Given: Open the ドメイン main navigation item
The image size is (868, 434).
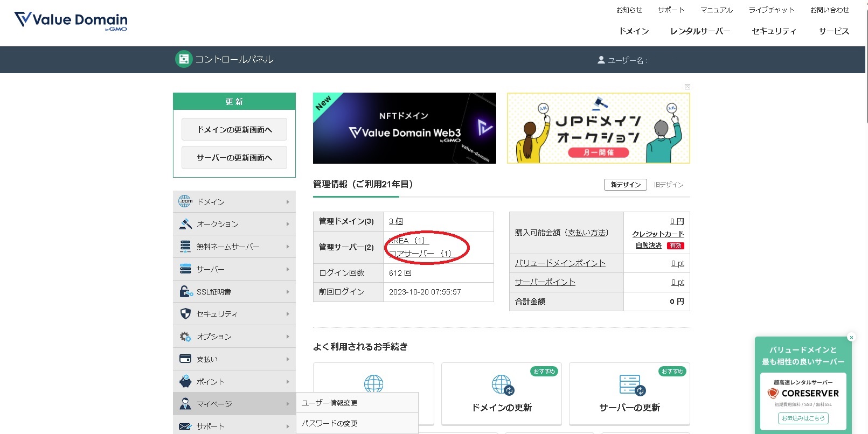Looking at the screenshot, I should click(634, 31).
